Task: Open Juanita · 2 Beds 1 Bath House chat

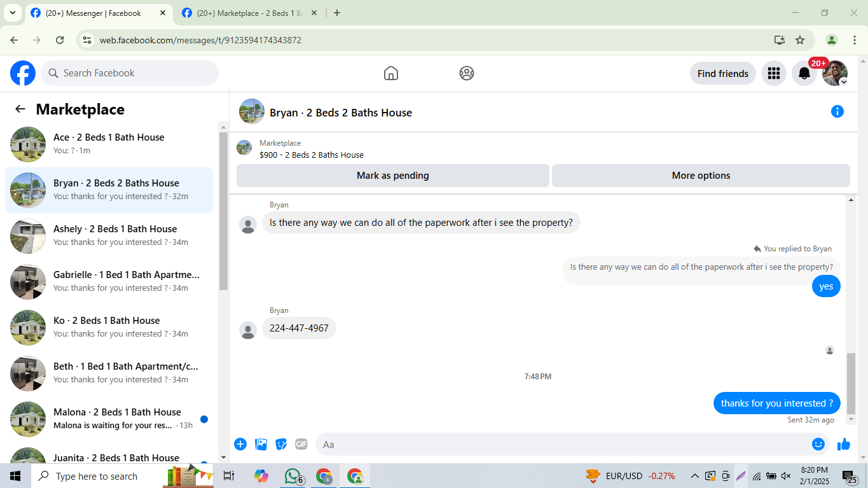Action: click(x=109, y=454)
